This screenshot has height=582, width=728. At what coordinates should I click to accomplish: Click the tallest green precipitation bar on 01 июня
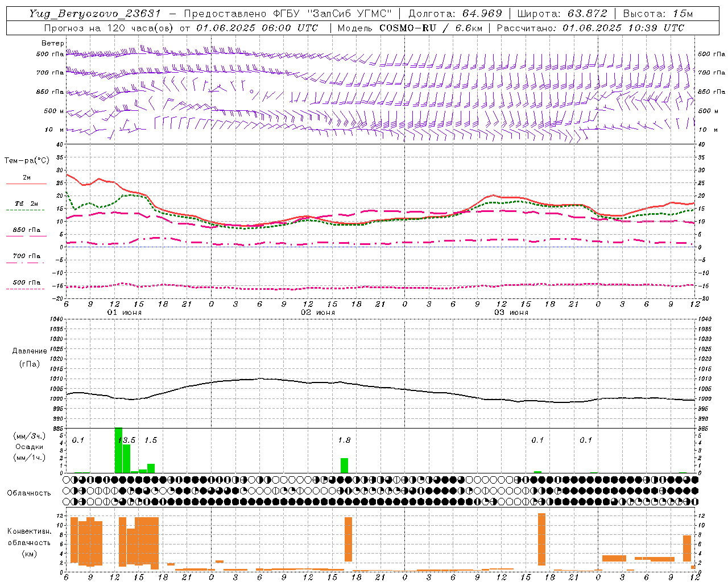click(118, 450)
